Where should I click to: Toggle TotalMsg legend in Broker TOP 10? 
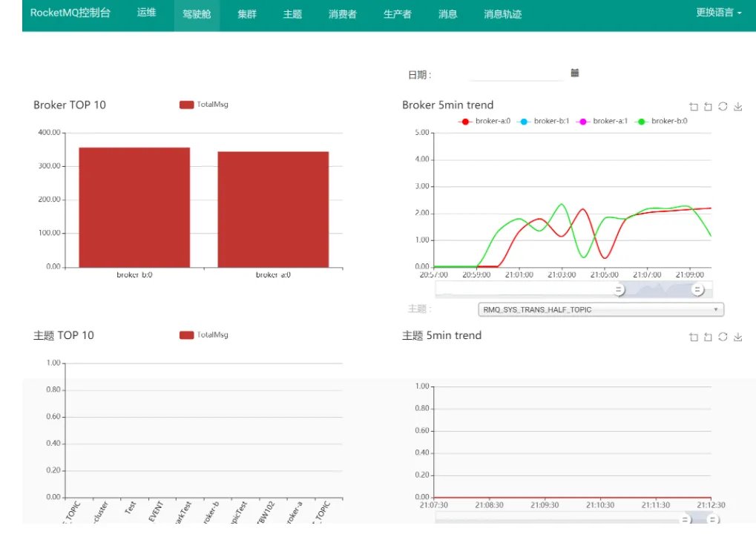[203, 105]
